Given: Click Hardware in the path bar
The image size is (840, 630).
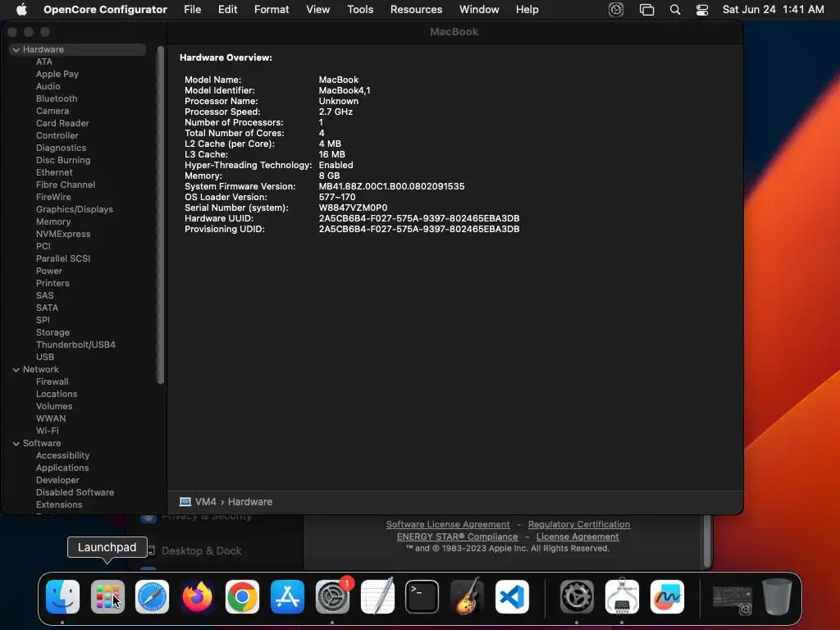Looking at the screenshot, I should tap(250, 502).
